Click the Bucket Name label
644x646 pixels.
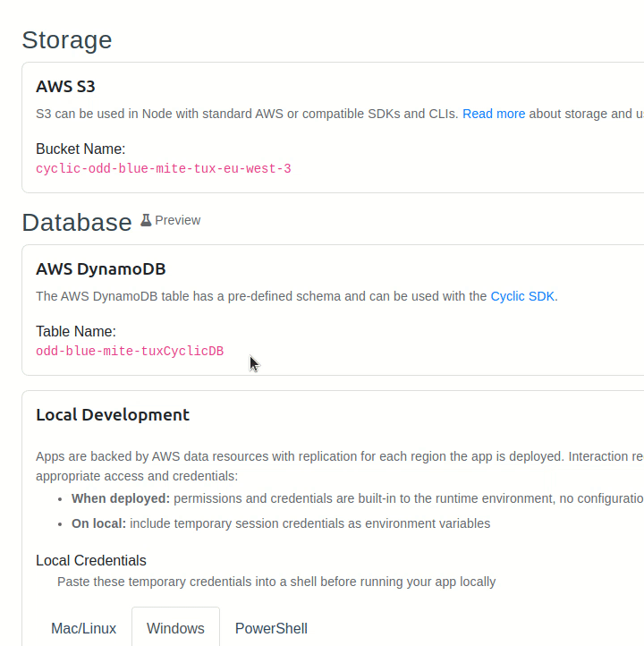tap(80, 149)
